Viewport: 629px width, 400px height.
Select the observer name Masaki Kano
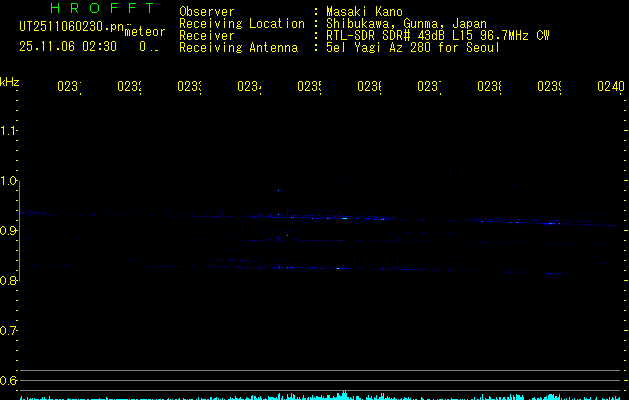pyautogui.click(x=364, y=12)
